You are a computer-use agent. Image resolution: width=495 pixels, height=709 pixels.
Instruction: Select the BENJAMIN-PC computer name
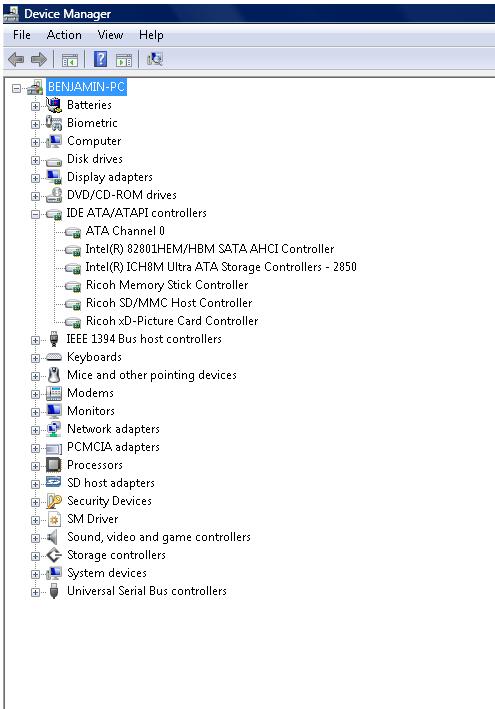coord(86,87)
